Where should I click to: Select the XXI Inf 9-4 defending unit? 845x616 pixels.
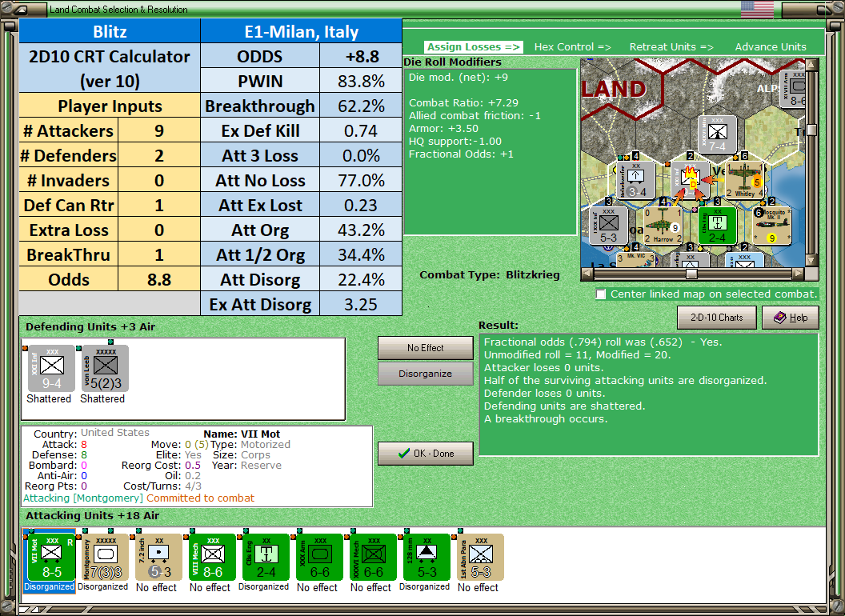(51, 368)
